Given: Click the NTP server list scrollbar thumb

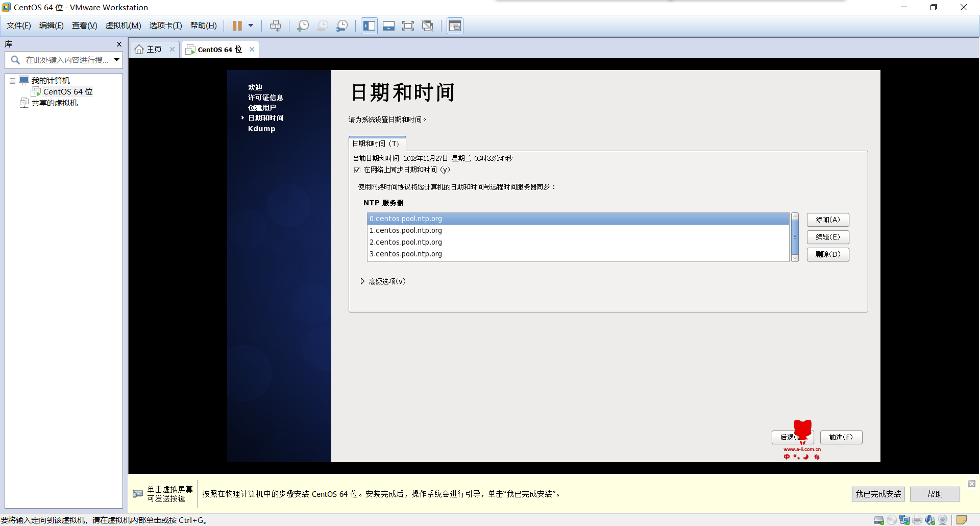Looking at the screenshot, I should click(795, 237).
